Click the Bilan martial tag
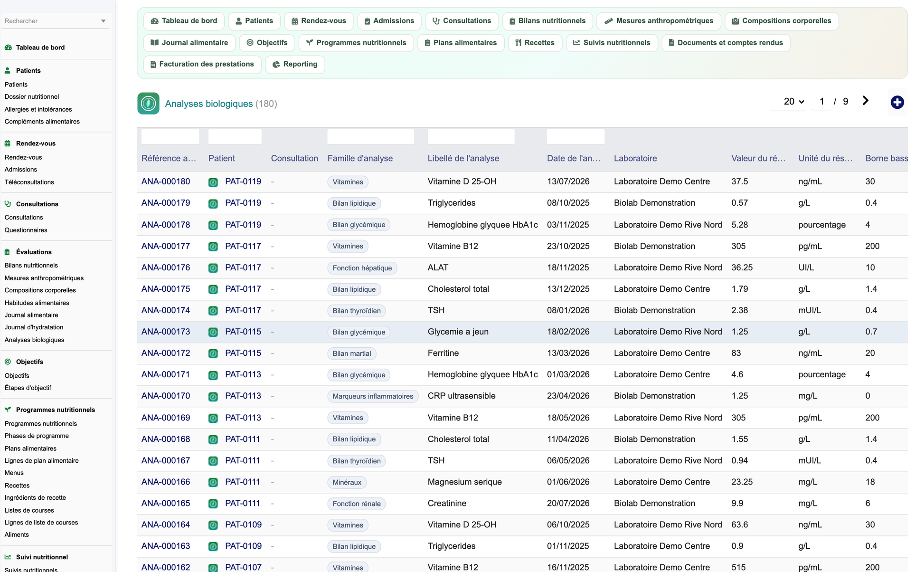Viewport: 924px width, 572px height. (x=352, y=353)
